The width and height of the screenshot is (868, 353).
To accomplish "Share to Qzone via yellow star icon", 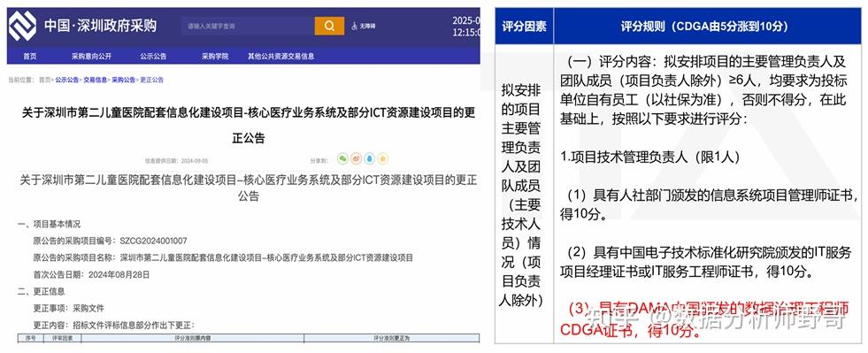I will (382, 159).
